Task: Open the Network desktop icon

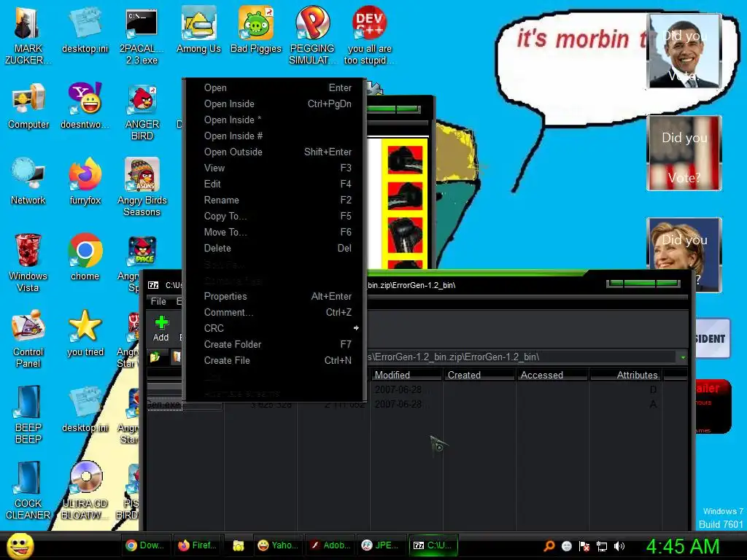Action: (28, 182)
